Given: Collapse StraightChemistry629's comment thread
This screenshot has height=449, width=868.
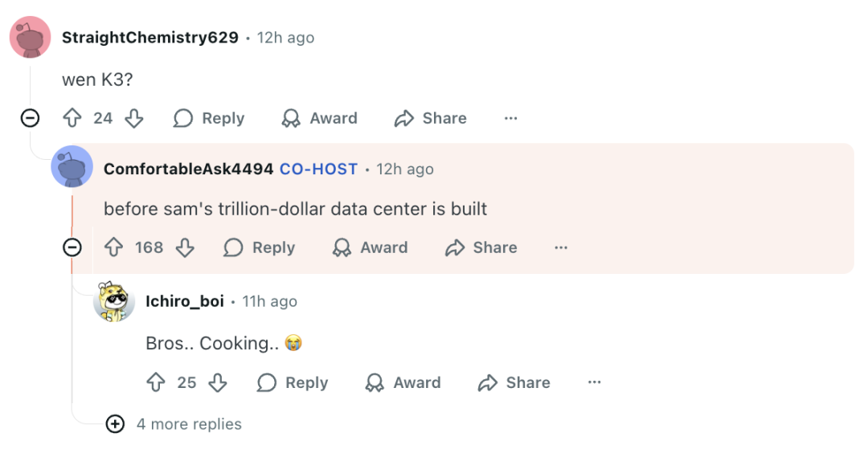Looking at the screenshot, I should click(30, 118).
